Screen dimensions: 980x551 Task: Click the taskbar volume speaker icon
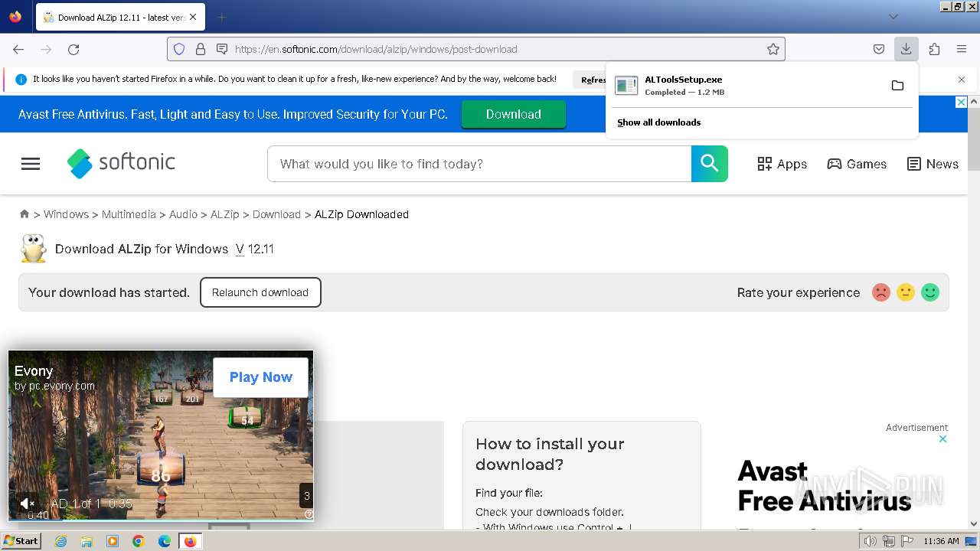click(870, 541)
